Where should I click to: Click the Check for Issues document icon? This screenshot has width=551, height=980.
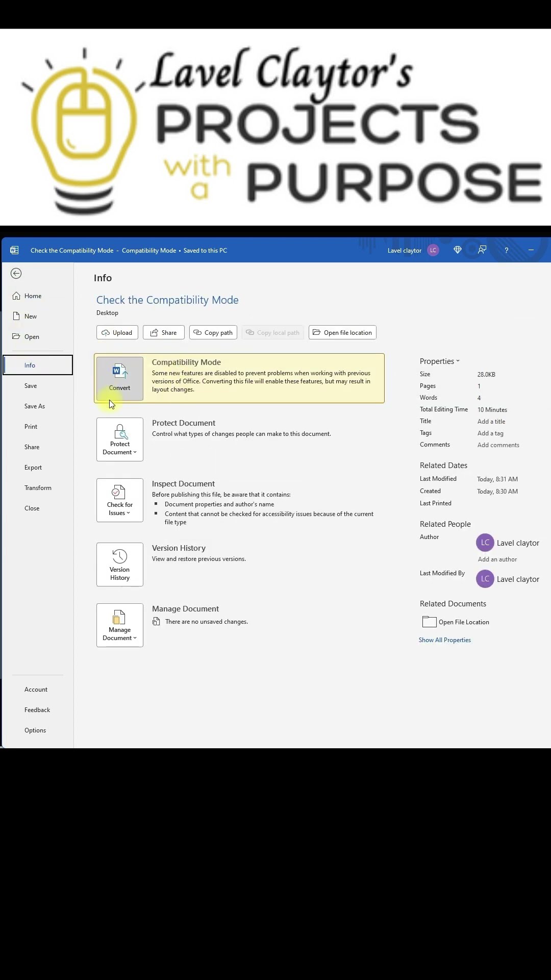(118, 492)
